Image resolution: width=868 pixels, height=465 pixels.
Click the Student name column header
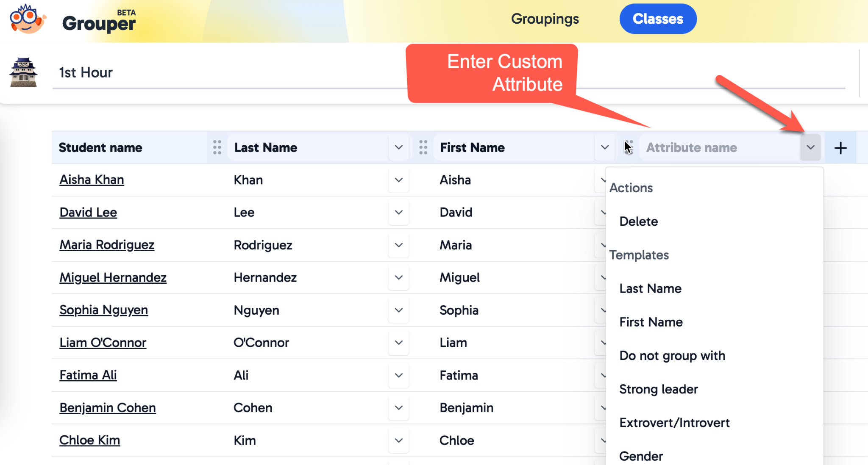coord(100,147)
